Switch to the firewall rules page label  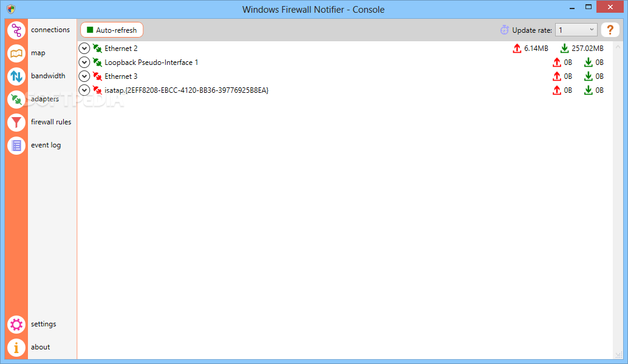pos(51,122)
